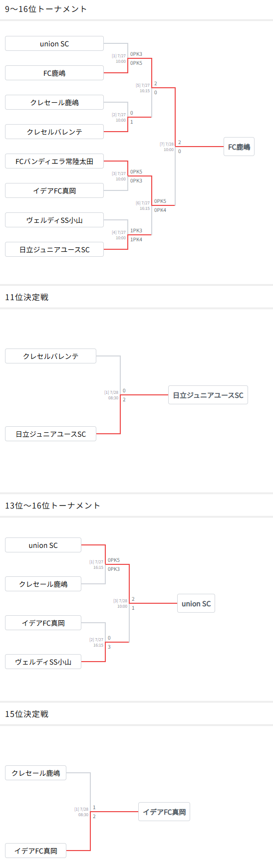Click match [4] 7/27 10:00 label
Image resolution: width=273 pixels, height=868 pixels.
[x=119, y=235]
